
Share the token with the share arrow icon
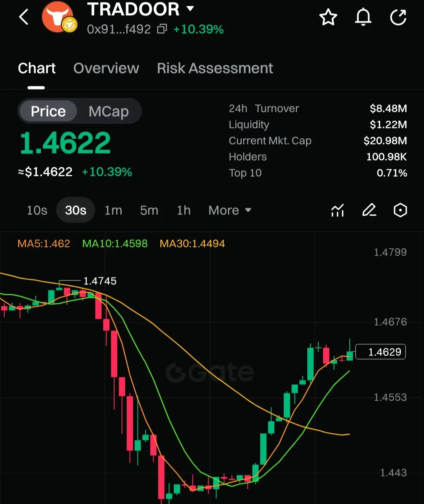click(398, 17)
